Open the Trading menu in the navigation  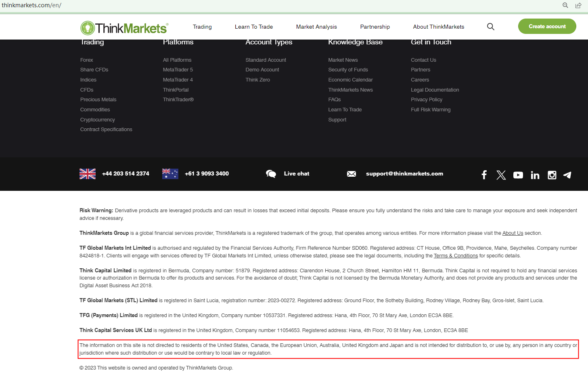(x=202, y=27)
